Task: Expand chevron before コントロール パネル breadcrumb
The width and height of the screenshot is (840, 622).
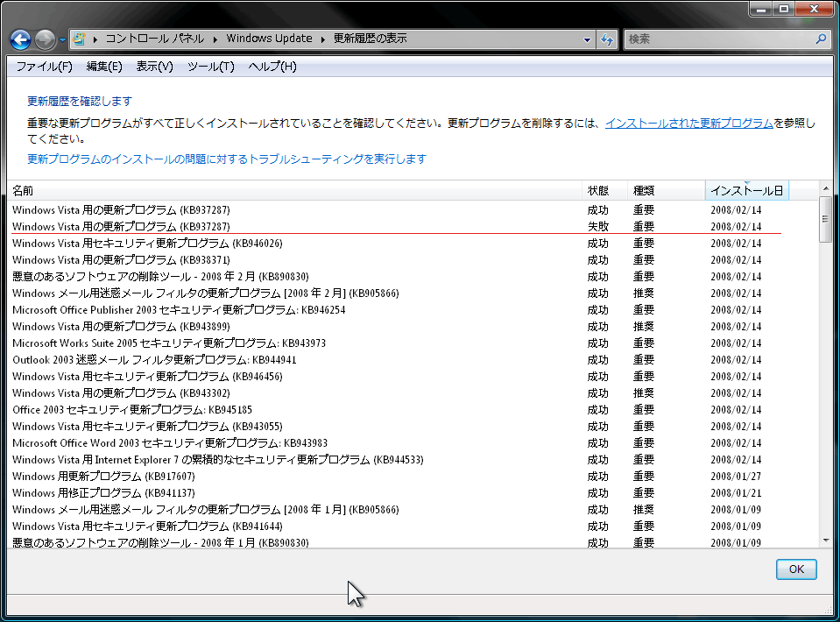Action: tap(95, 39)
